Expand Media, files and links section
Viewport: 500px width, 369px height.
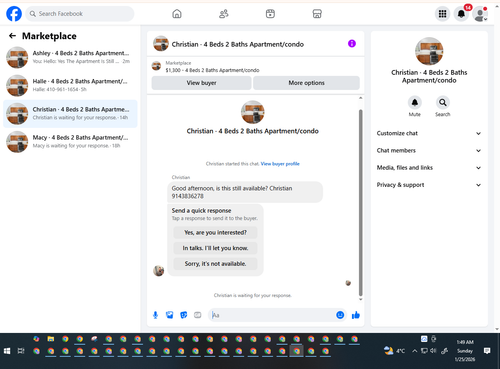[x=429, y=168]
